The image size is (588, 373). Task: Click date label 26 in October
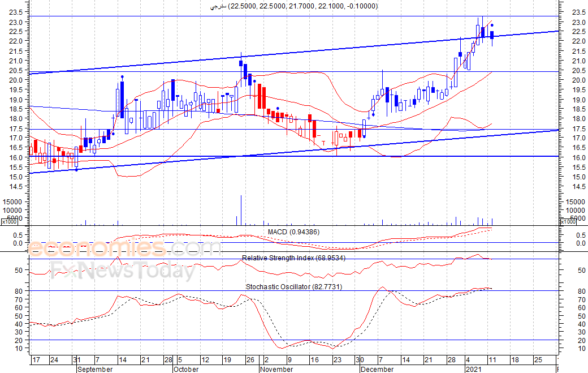[x=250, y=360]
